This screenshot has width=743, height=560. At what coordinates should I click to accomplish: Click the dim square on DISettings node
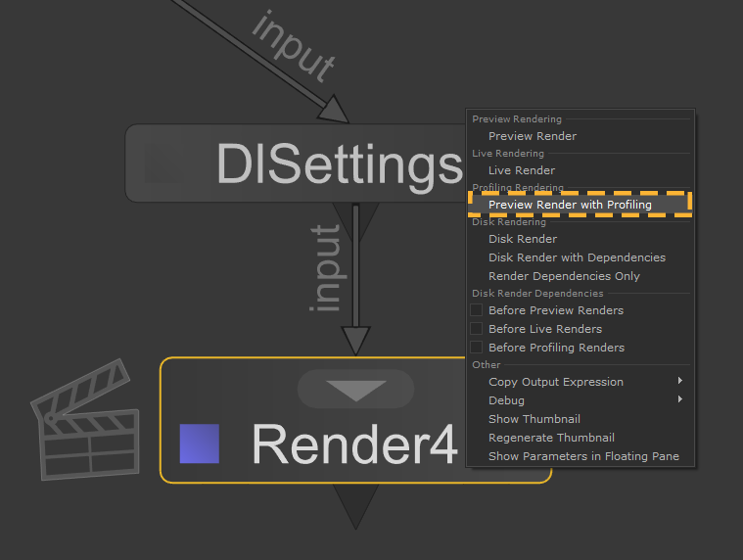[163, 164]
